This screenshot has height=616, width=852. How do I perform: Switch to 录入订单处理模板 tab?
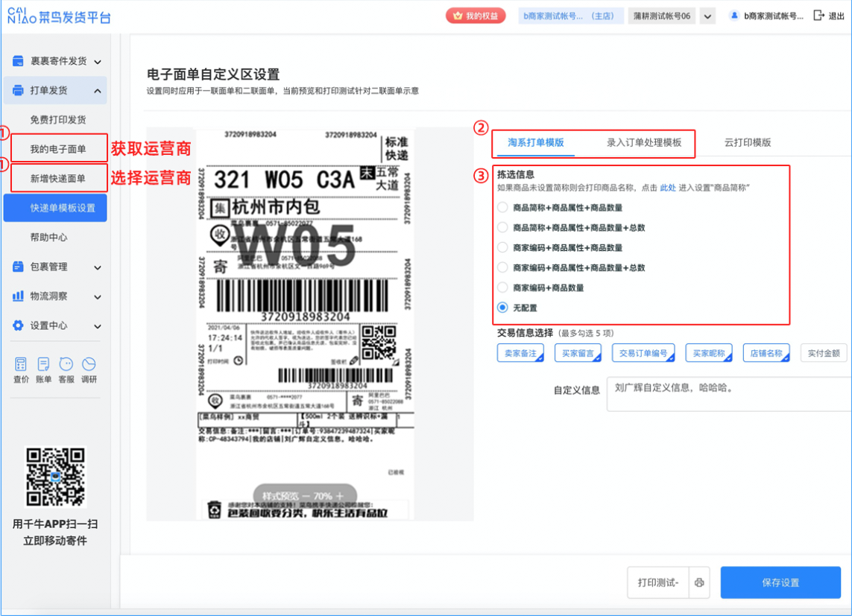point(644,142)
